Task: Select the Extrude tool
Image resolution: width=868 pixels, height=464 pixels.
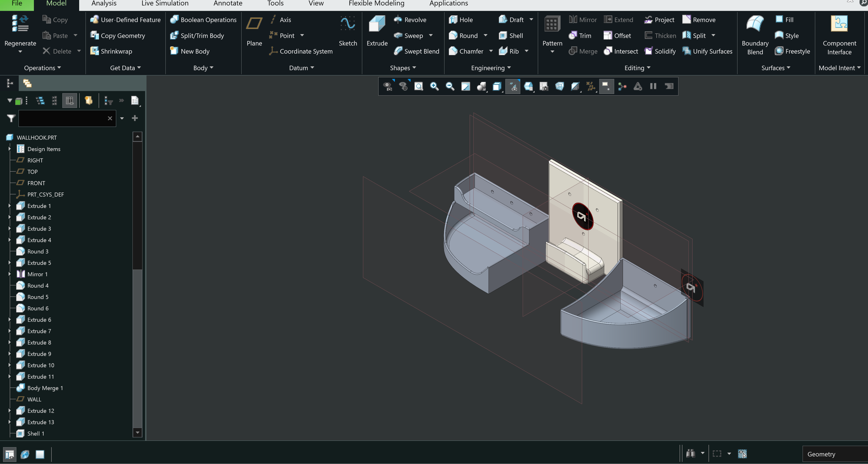Action: pyautogui.click(x=376, y=31)
